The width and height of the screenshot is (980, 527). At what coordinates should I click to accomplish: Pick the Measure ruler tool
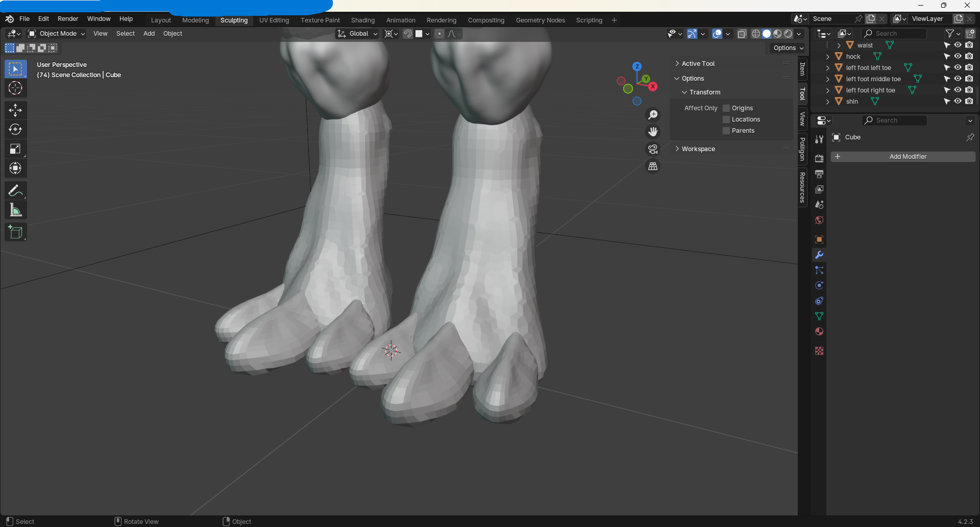[x=15, y=210]
